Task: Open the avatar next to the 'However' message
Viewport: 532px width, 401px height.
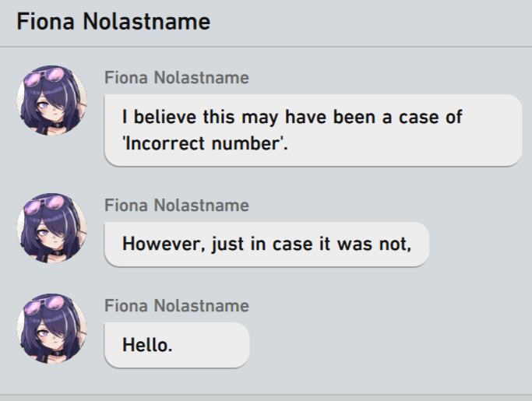Action: click(x=51, y=228)
